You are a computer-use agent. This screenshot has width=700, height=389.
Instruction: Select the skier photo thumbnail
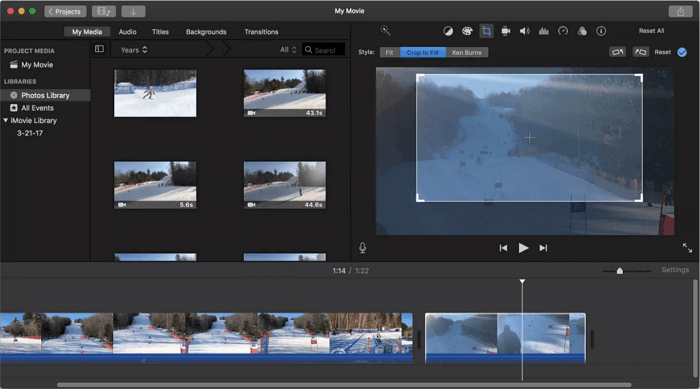pyautogui.click(x=155, y=93)
